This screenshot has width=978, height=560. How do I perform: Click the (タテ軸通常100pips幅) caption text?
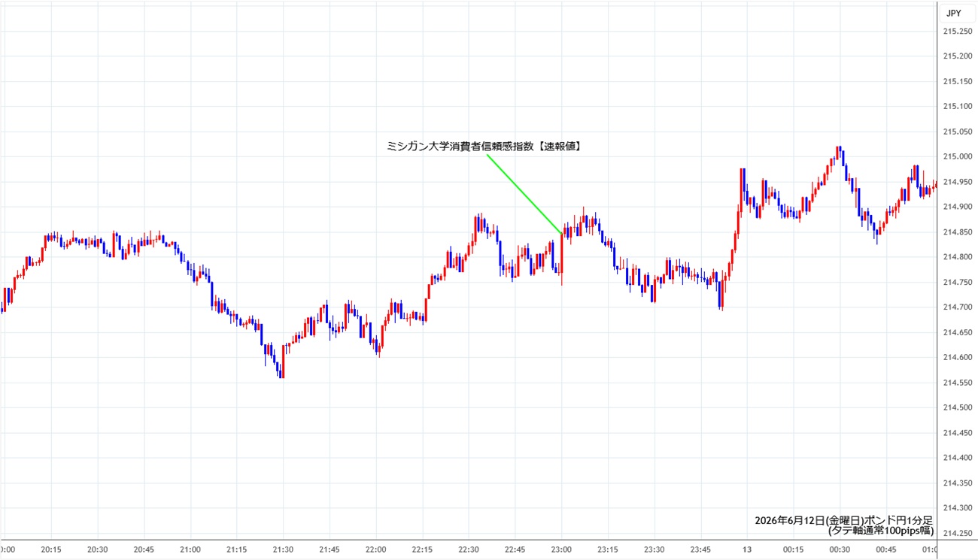click(881, 531)
